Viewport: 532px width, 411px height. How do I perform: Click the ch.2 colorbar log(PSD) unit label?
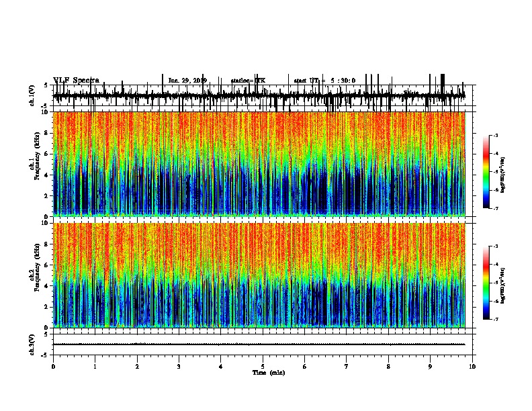(x=502, y=286)
